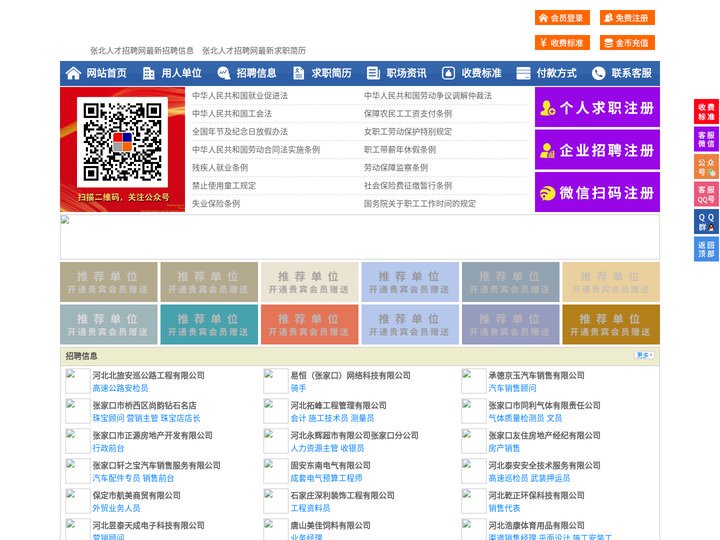Click the red 收费标准 side button
This screenshot has width=720, height=540.
click(706, 112)
